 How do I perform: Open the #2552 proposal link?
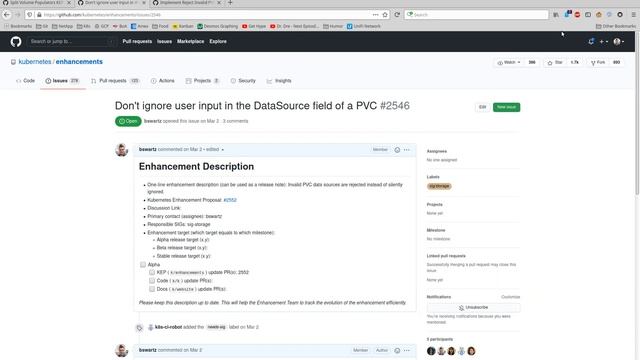coord(230,200)
